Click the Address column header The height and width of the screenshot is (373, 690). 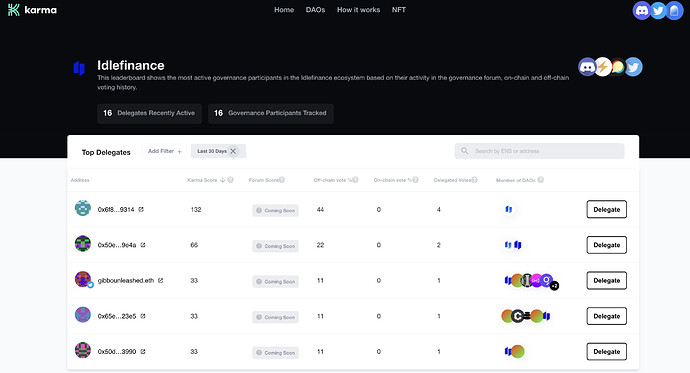coord(80,180)
